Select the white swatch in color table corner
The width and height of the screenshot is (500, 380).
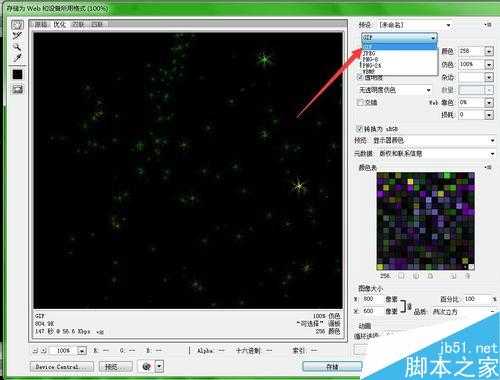pyautogui.click(x=471, y=267)
